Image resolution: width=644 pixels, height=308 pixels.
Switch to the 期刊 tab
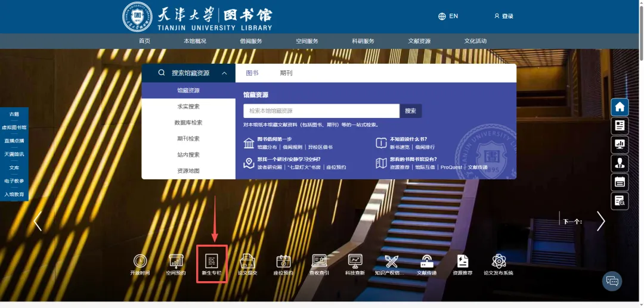286,73
